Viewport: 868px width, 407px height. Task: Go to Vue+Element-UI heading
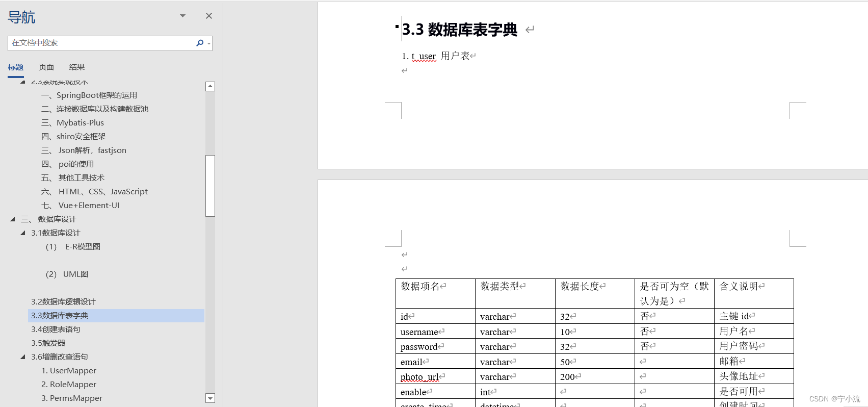(x=80, y=205)
